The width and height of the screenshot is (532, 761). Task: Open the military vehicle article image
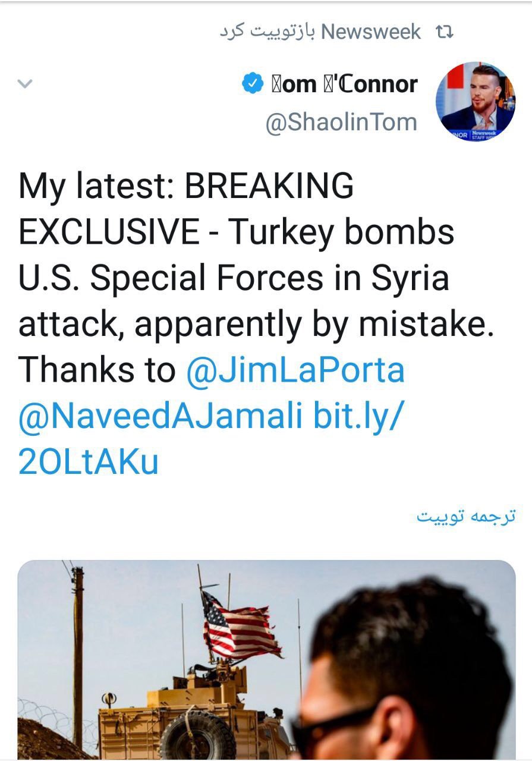266,660
